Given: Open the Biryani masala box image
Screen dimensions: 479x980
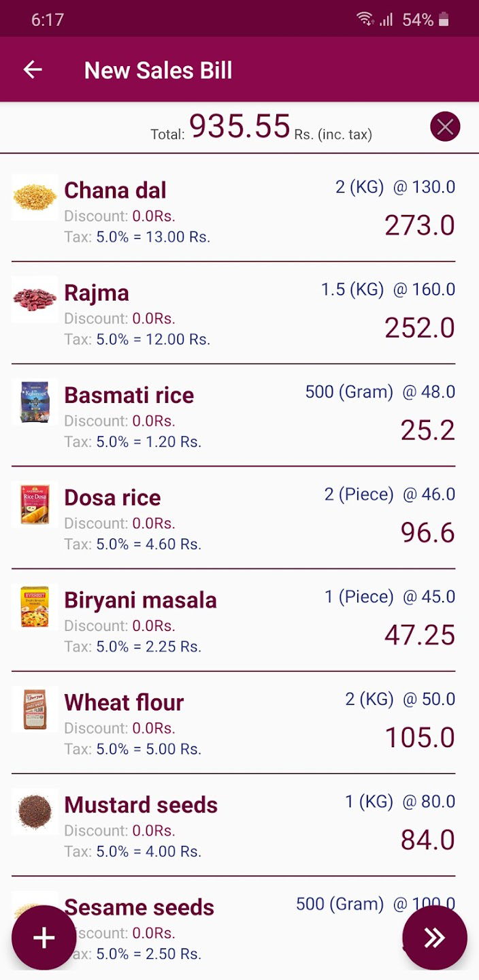Looking at the screenshot, I should [x=35, y=607].
